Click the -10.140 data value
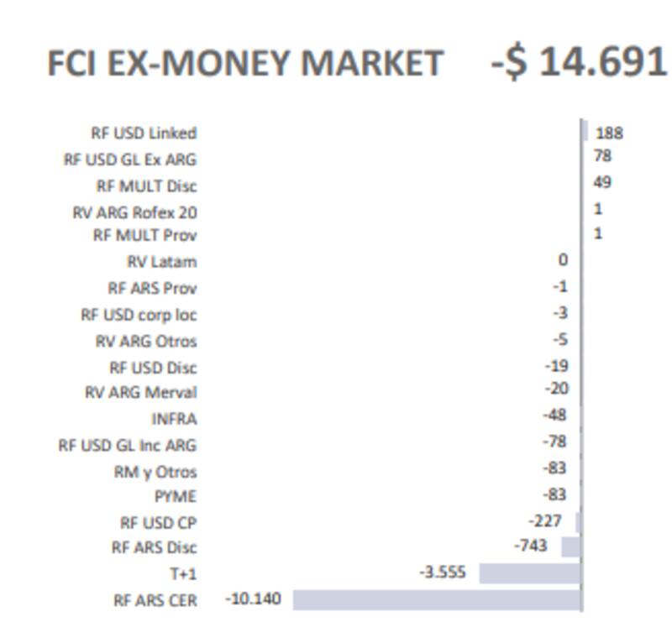Viewport: 672px width, 643px height. 254,599
